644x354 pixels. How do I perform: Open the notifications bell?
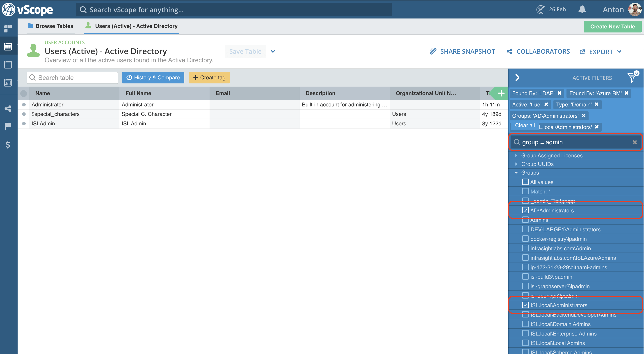582,9
